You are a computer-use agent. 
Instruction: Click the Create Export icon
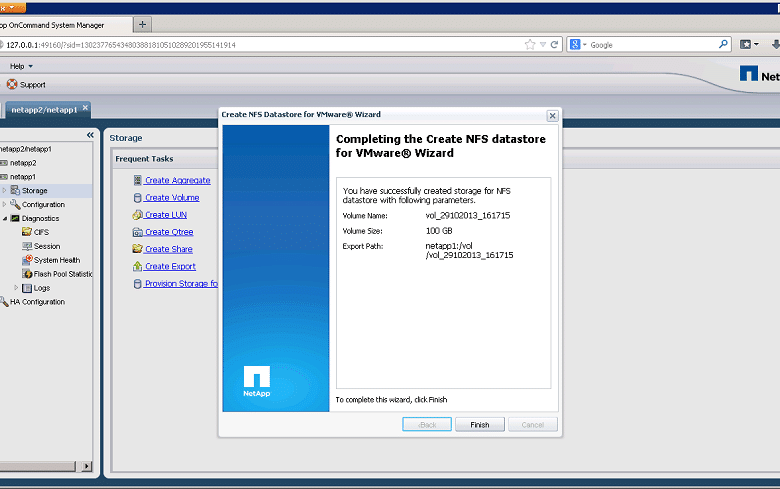(138, 266)
